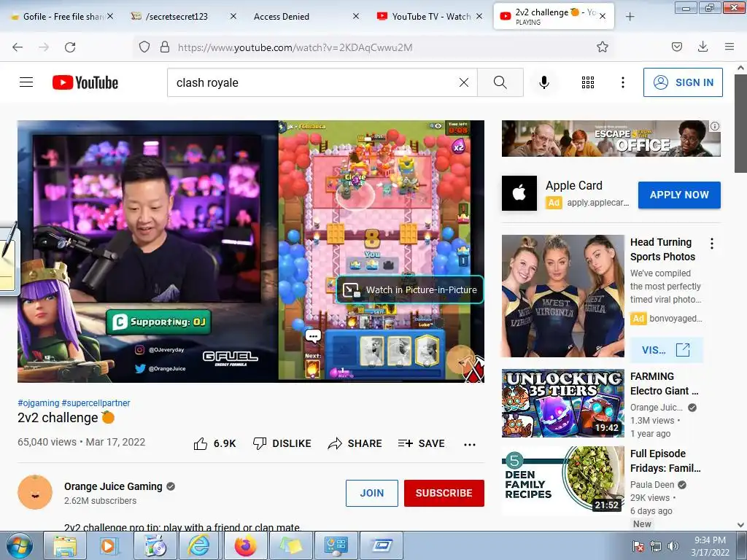
Task: Open Paula Deen channel name
Action: pyautogui.click(x=652, y=484)
